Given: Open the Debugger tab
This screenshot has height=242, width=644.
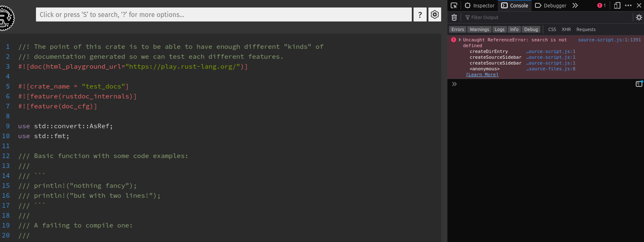Looking at the screenshot, I should point(550,5).
